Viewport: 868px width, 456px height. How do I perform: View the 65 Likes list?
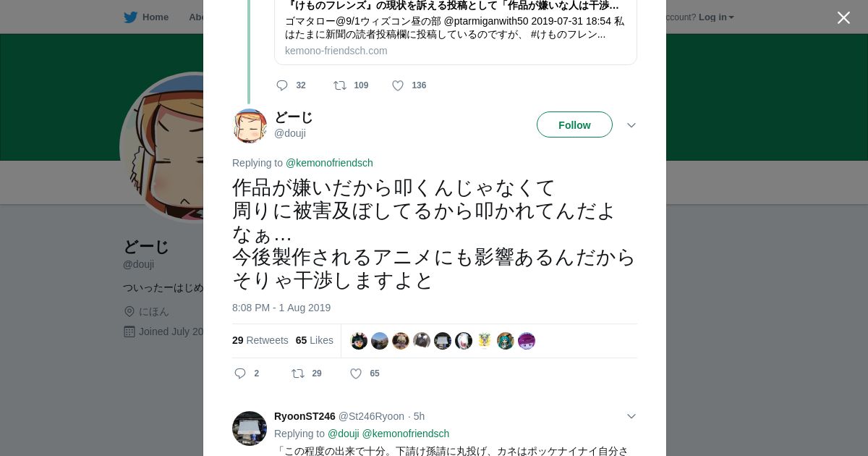click(315, 340)
